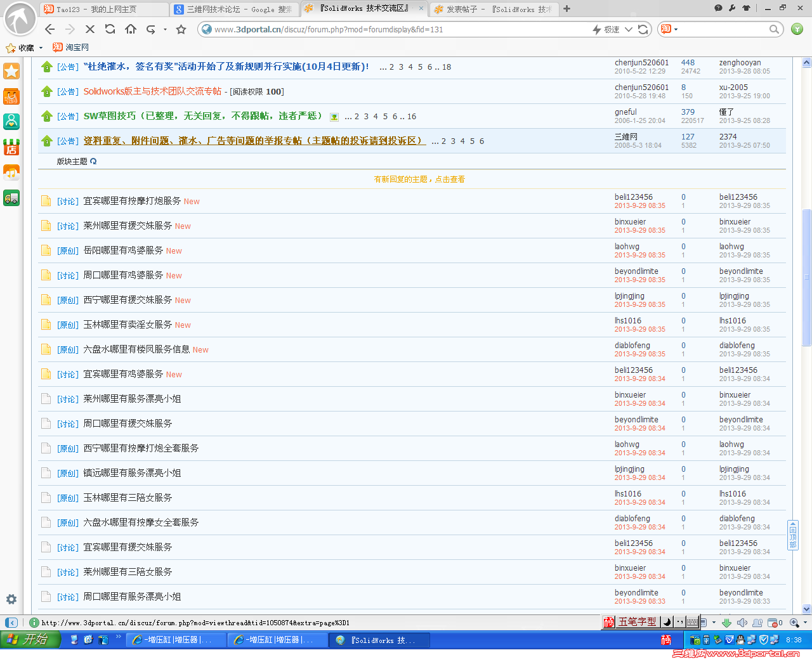
Task: Click the green round icon beside the search box
Action: 797,29
